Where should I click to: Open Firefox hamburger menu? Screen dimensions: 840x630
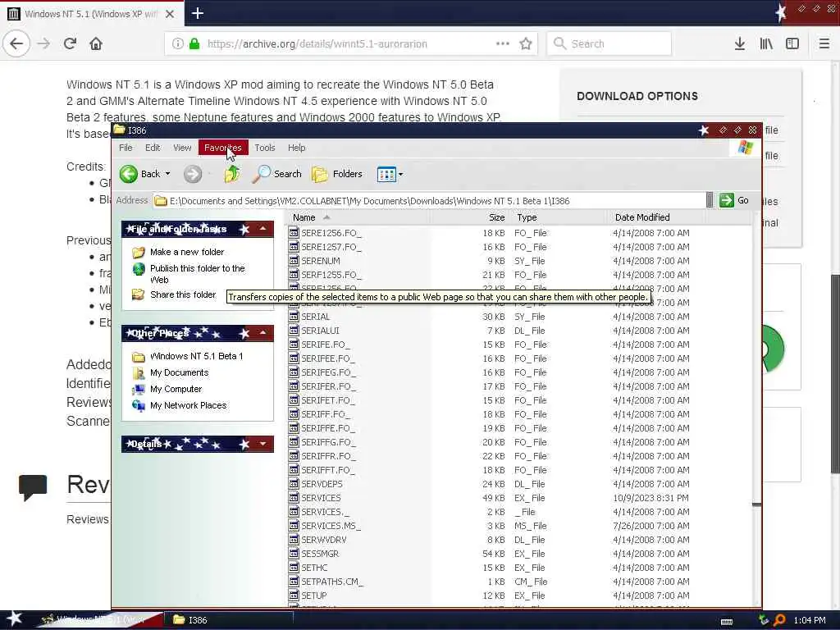[x=824, y=43]
